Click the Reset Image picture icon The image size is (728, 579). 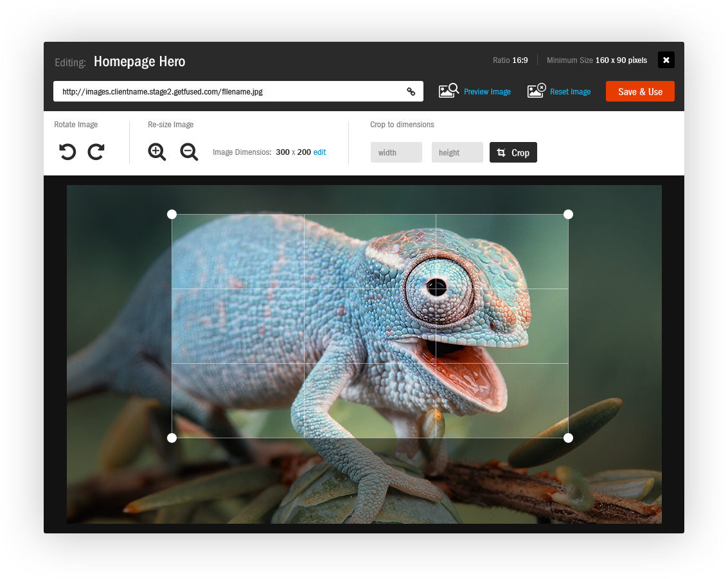537,91
